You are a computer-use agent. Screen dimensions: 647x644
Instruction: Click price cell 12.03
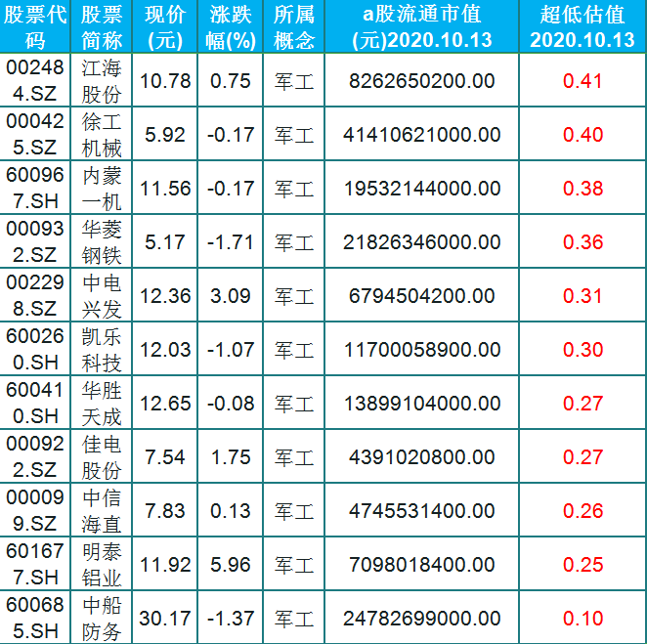tap(165, 350)
